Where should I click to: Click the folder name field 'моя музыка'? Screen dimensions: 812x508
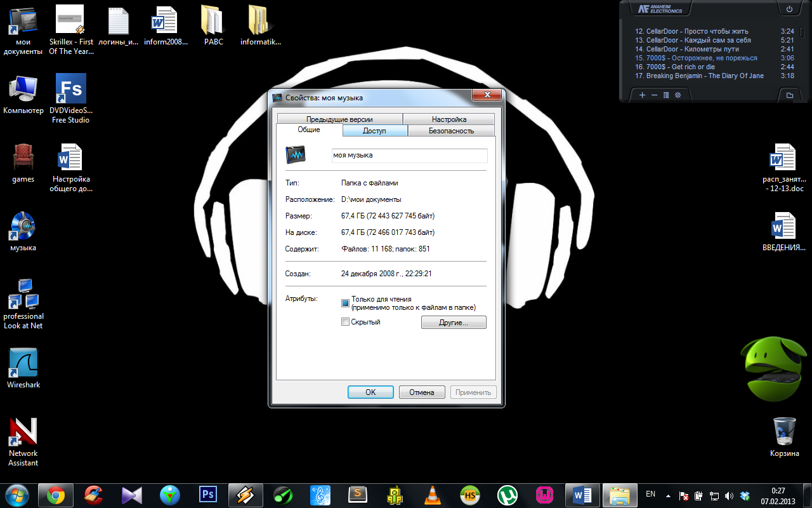[410, 156]
